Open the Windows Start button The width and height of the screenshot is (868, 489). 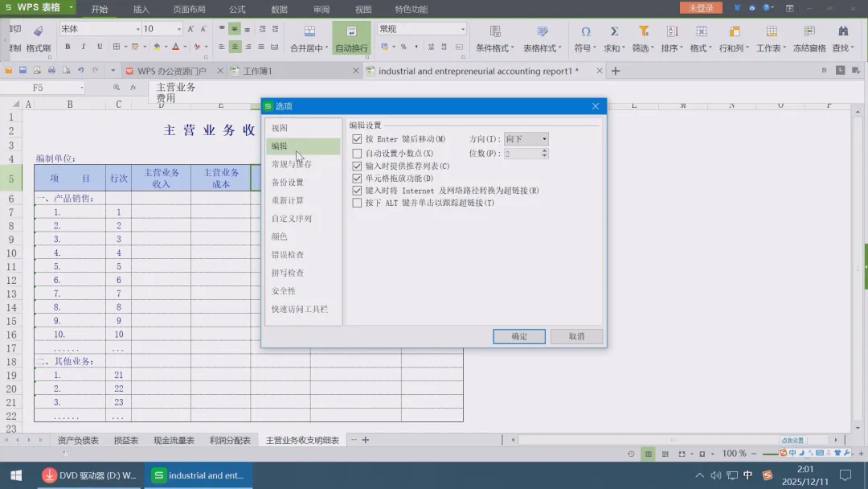pyautogui.click(x=16, y=475)
